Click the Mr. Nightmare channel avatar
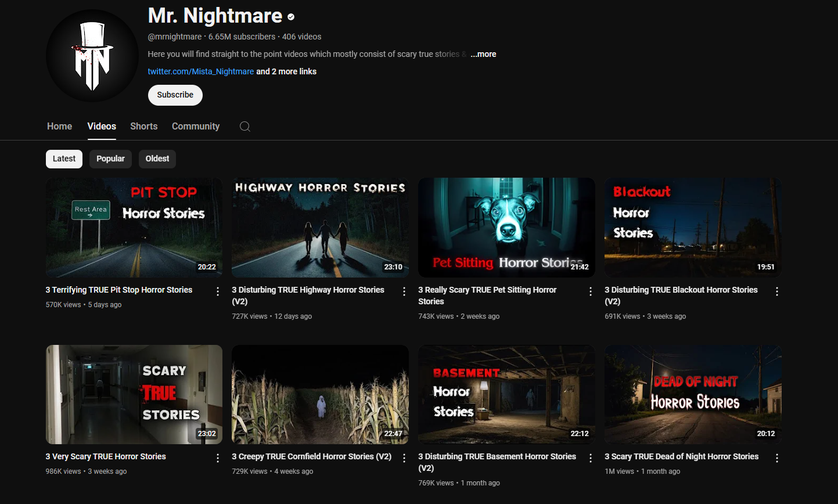Image resolution: width=838 pixels, height=504 pixels. point(92,56)
